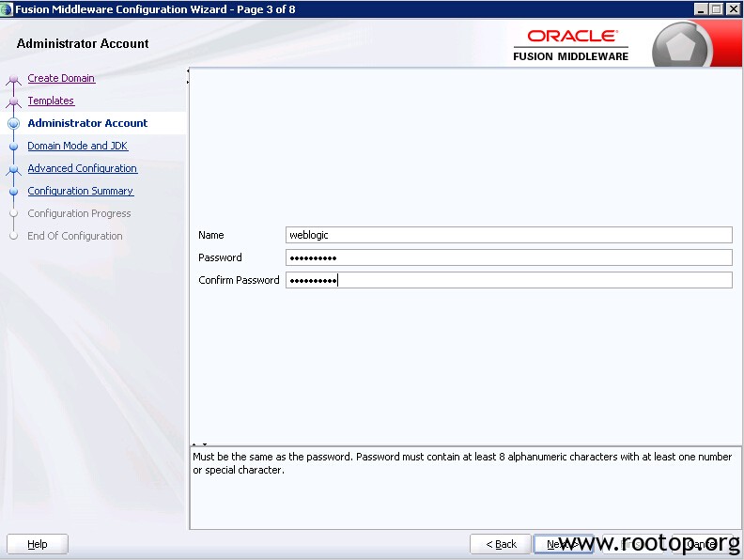Click the Templates step node icon
Screen dimensions: 744x560
click(x=14, y=101)
